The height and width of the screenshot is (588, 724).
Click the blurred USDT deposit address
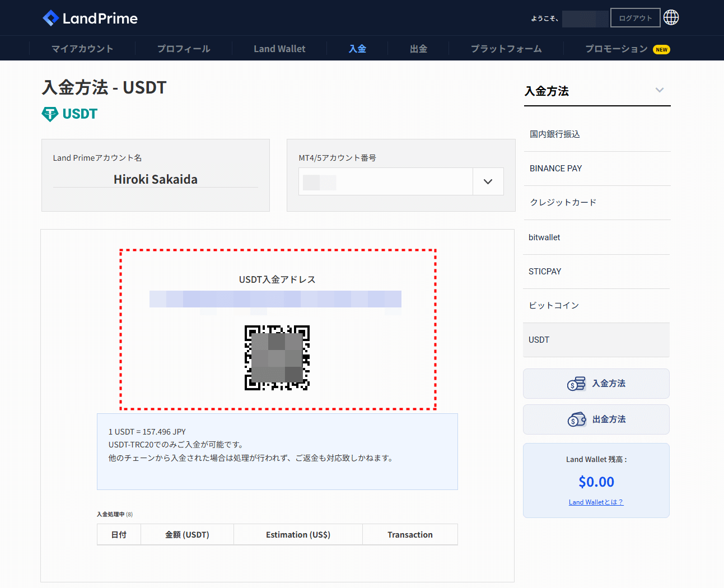(275, 299)
